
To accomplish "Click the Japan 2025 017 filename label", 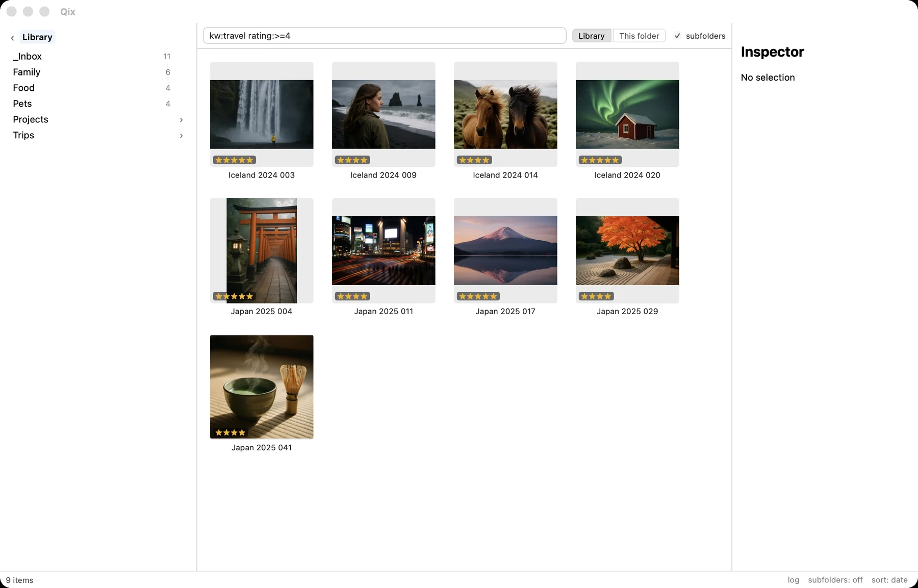I will [505, 311].
